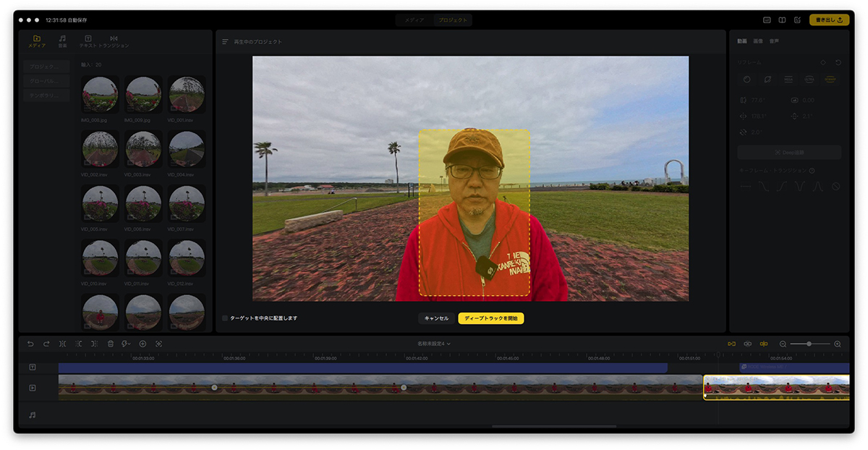Screen dimensions: 868x450
Task: Click the first keyframe dot on video clip
Action: pyautogui.click(x=214, y=388)
